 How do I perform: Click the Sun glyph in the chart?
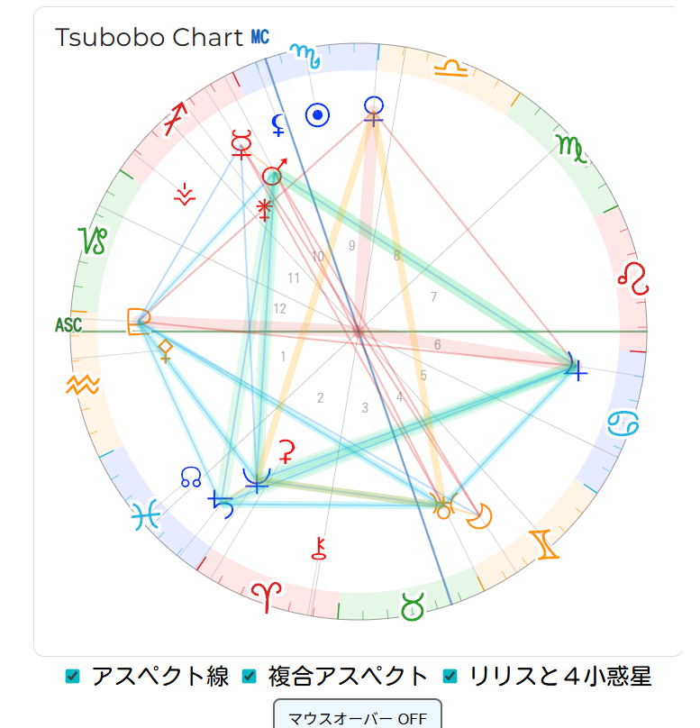(x=316, y=115)
